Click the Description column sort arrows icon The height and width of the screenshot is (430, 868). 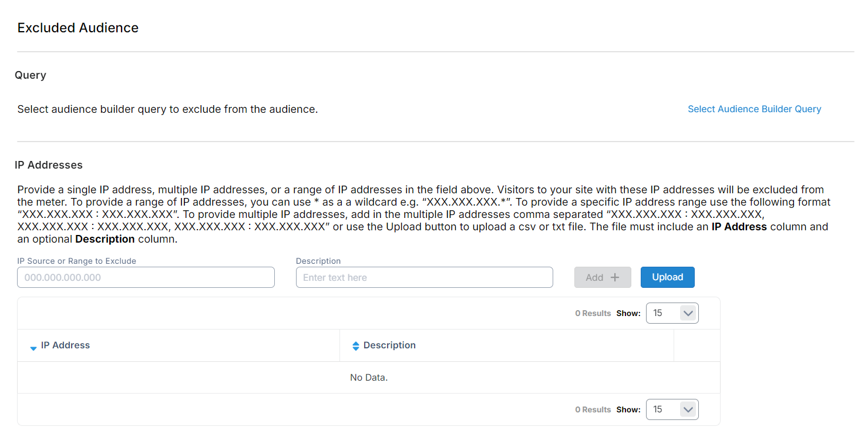pos(355,346)
